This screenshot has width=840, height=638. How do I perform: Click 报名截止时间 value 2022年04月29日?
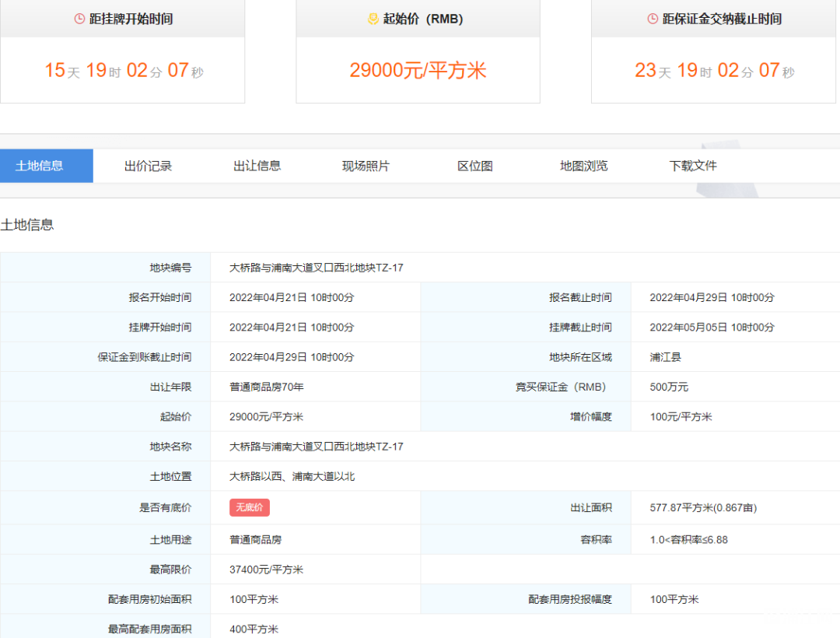pos(712,298)
